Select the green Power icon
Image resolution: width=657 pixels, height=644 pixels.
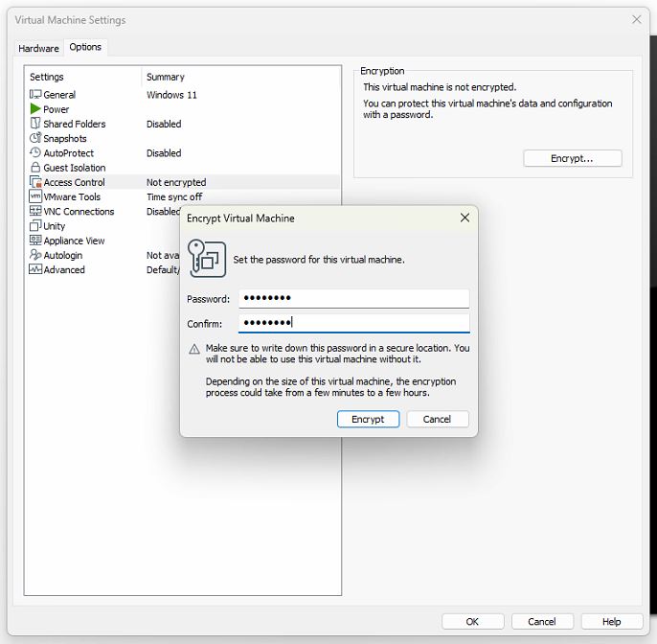pos(35,109)
